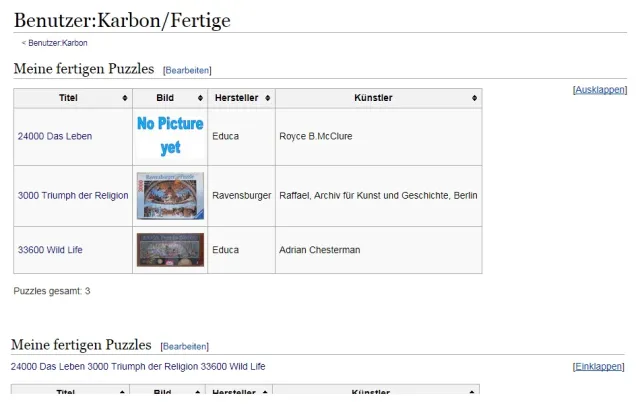
Task: Click Bearbeiten beside the second Meine fertigen Puzzles
Action: tap(184, 346)
